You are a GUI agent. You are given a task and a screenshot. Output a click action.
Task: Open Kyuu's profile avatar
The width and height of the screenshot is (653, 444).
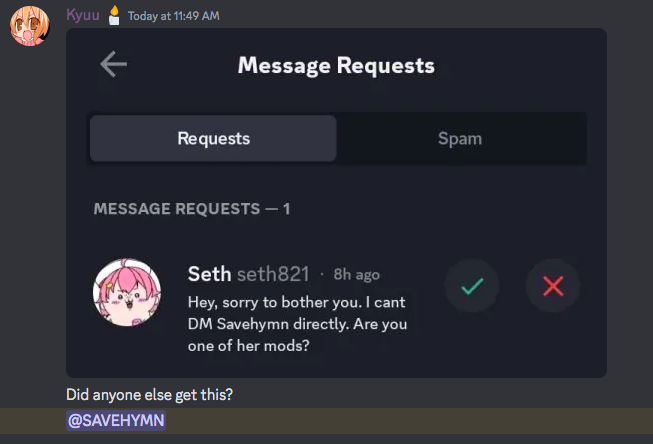[30, 26]
